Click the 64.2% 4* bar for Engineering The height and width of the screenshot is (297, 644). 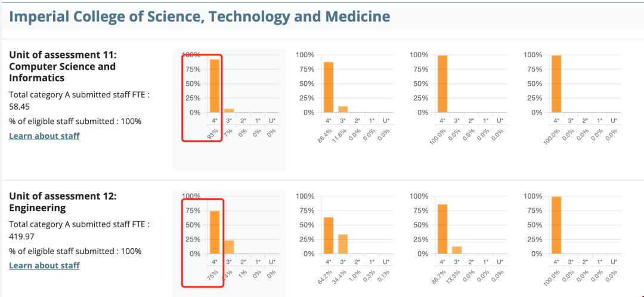point(329,236)
